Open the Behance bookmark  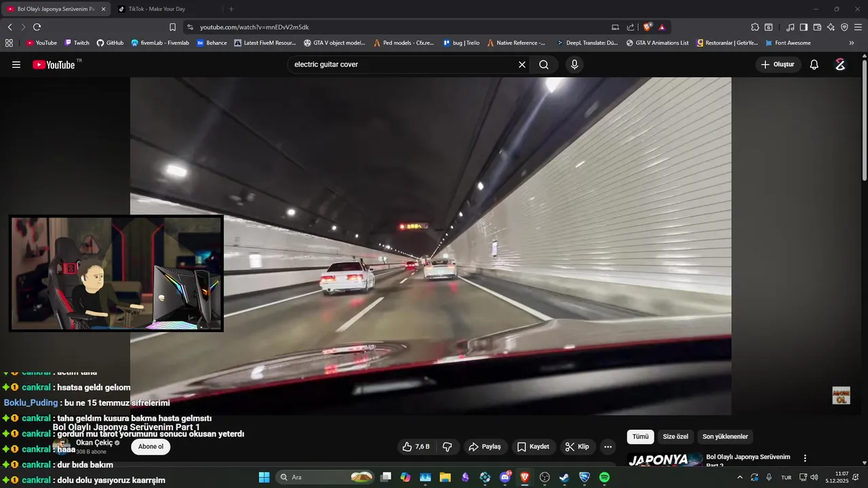212,43
